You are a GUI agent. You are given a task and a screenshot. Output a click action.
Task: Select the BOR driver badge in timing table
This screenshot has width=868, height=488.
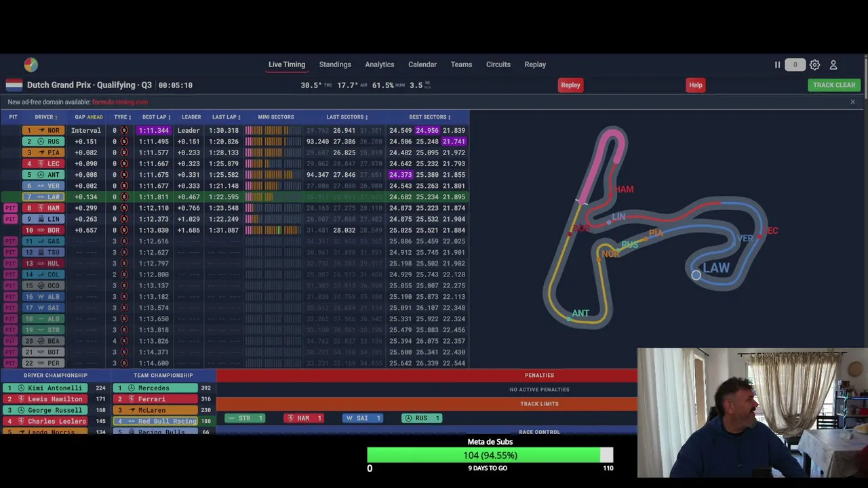(x=43, y=230)
